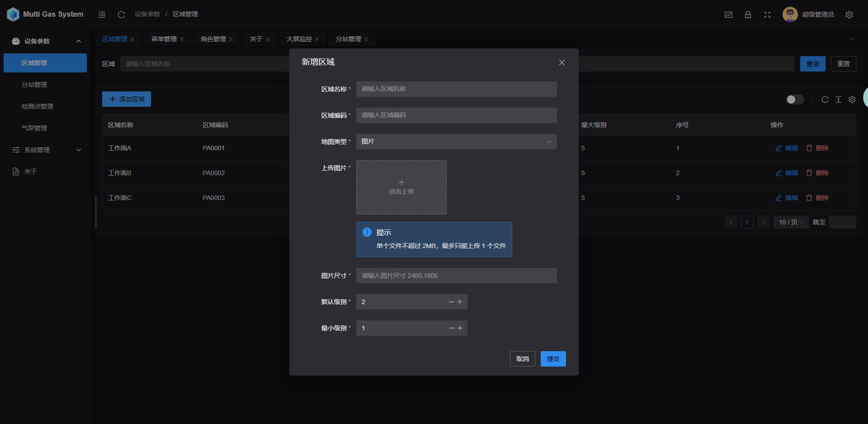
Task: Refresh the page via the header reload icon
Action: 121,14
